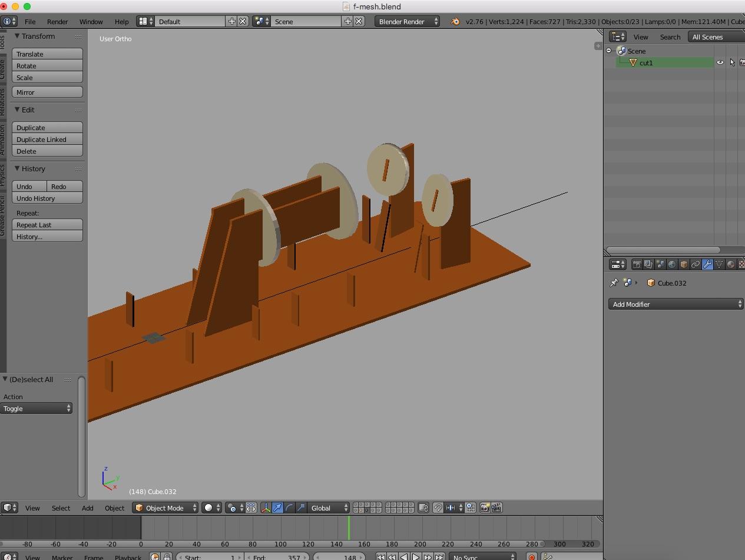Click the OpenGL render image camera icon
Screen dimensions: 745x560
[x=485, y=508]
